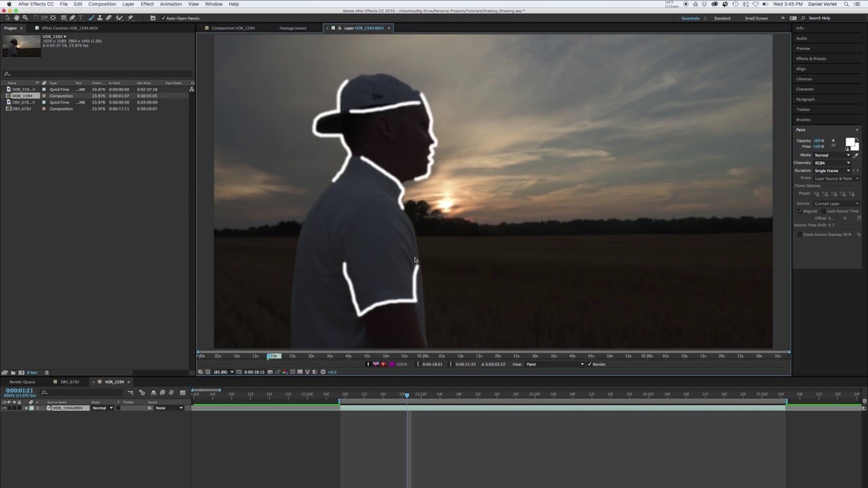Toggle the Render checkbox near View Paint
Image resolution: width=868 pixels, height=488 pixels.
(x=589, y=364)
